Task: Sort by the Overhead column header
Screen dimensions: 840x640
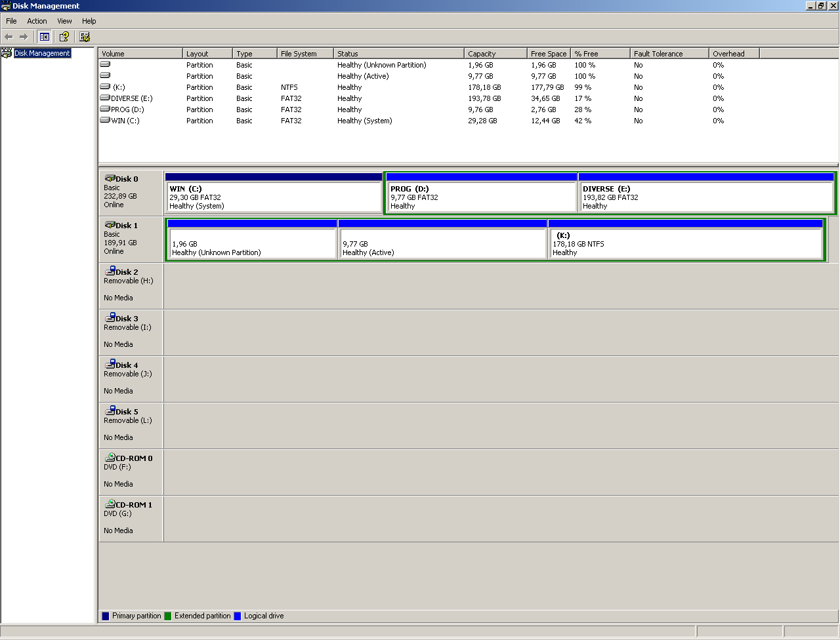Action: click(x=734, y=54)
